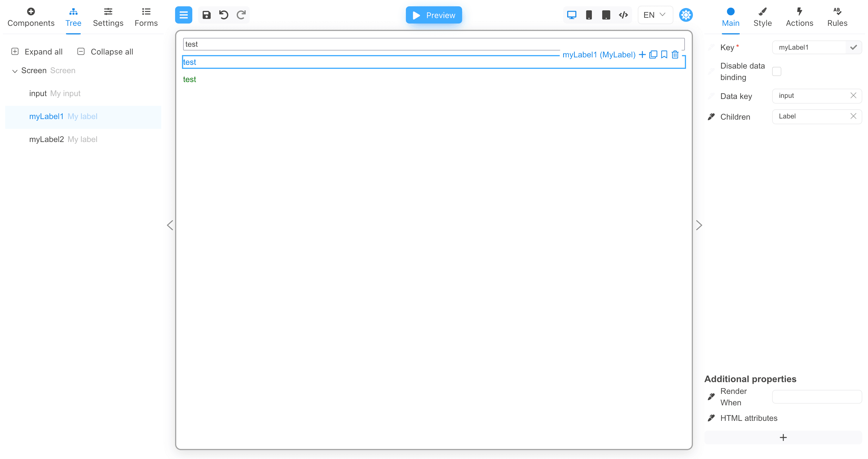Switch to the Style tab
Viewport: 868px width, 459px height.
(763, 17)
